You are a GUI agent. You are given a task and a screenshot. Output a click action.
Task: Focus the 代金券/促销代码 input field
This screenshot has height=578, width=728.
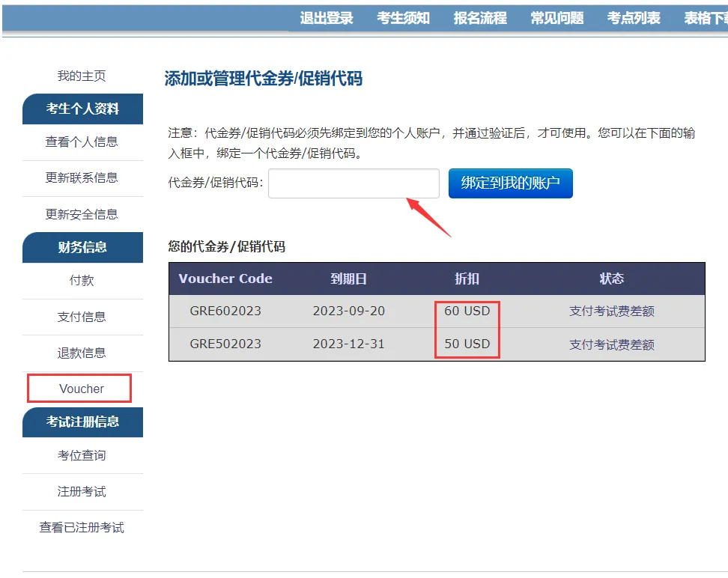pos(354,183)
